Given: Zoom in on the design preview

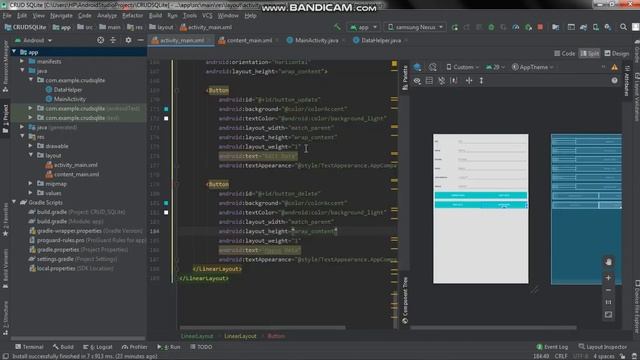Looking at the screenshot, I should point(608,278).
